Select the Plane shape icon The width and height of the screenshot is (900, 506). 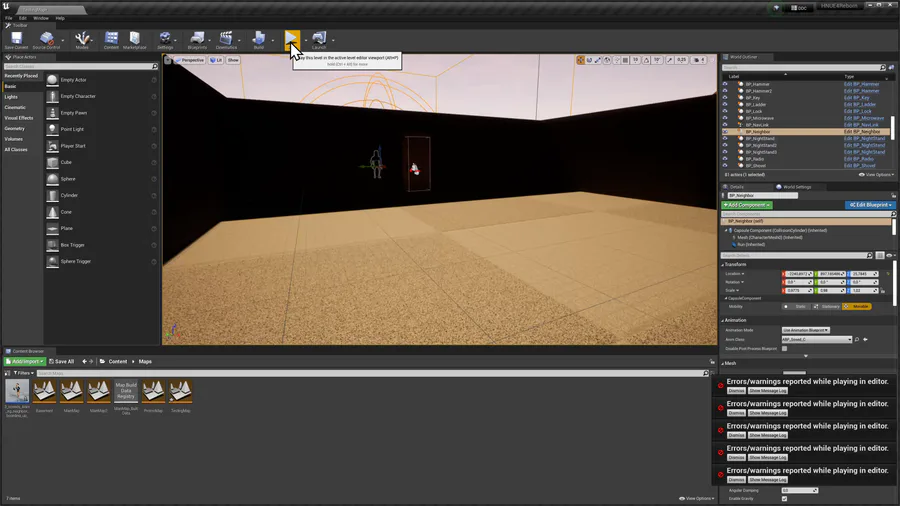click(52, 228)
